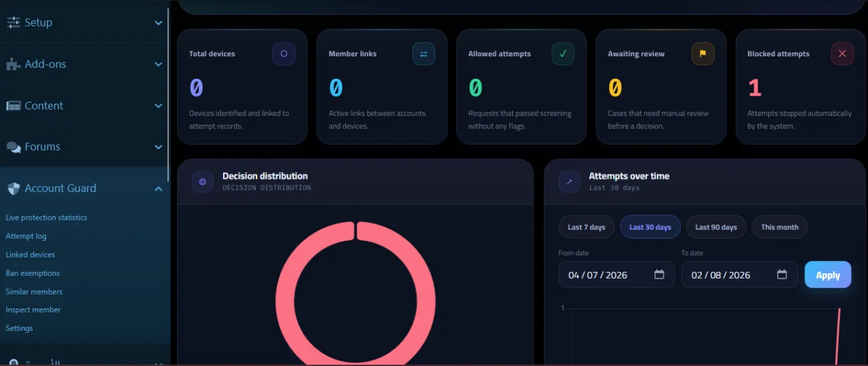868x366 pixels.
Task: Click the Total devices count 0
Action: pos(196,87)
